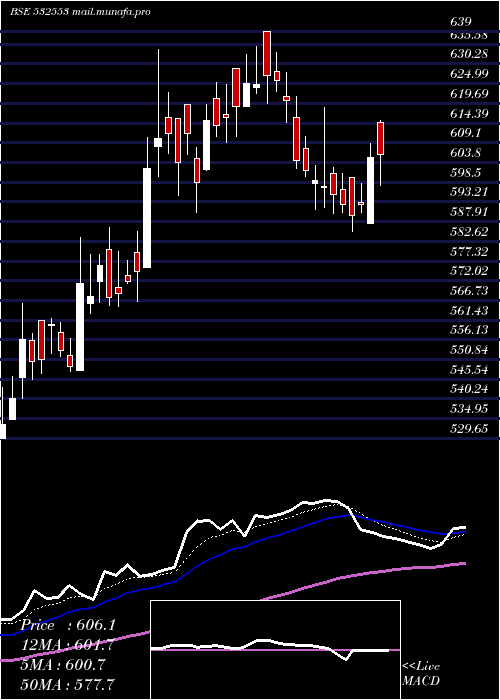Click the 635.58 price axis label
500x700 pixels.
tap(469, 37)
